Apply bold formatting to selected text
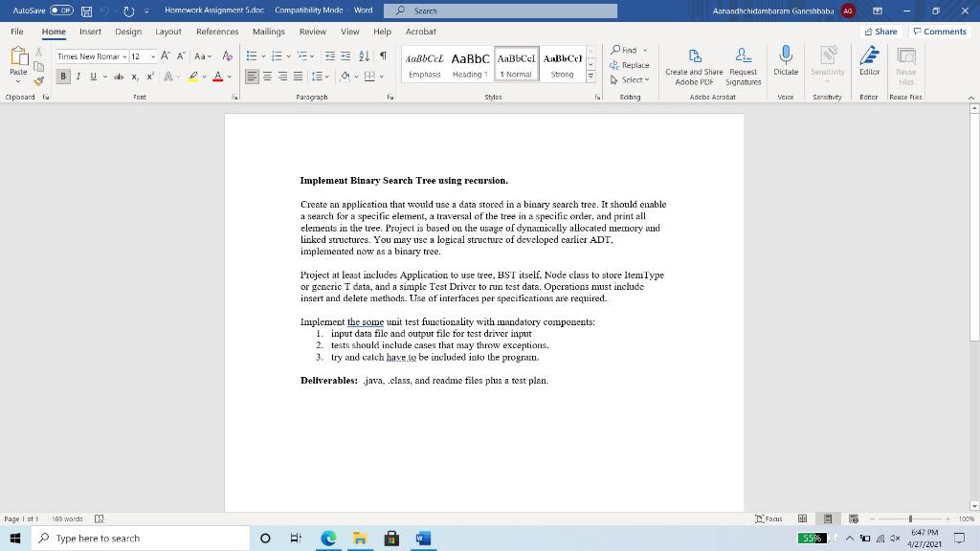Screen dimensions: 980x551 click(x=63, y=76)
